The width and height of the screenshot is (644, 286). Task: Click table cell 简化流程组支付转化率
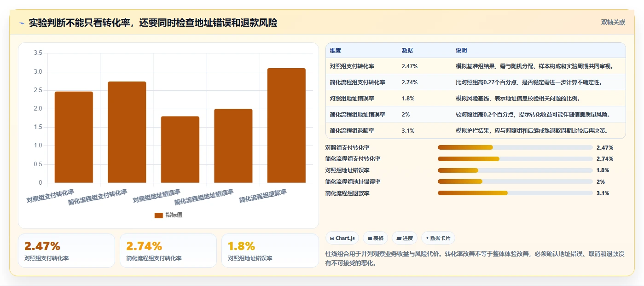coord(357,82)
